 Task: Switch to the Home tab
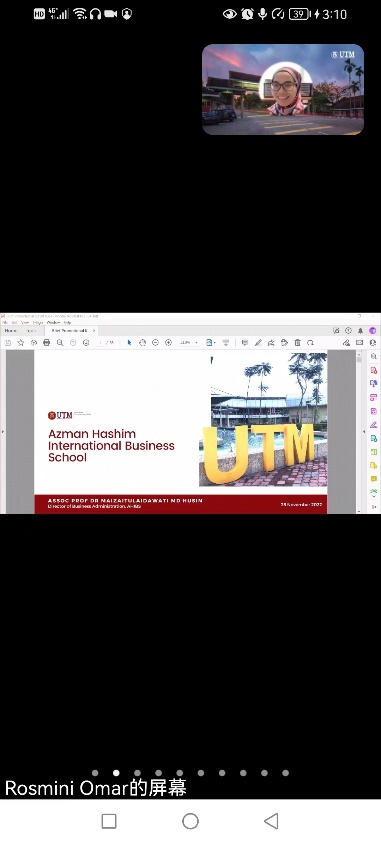tap(11, 331)
